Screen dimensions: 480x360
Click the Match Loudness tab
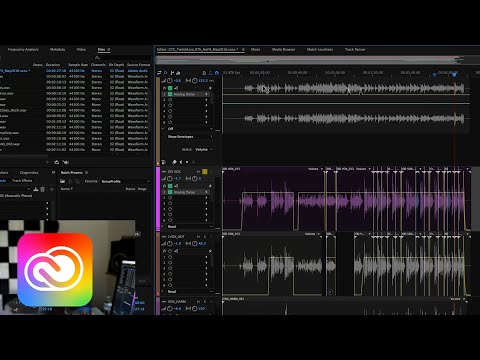[320, 49]
